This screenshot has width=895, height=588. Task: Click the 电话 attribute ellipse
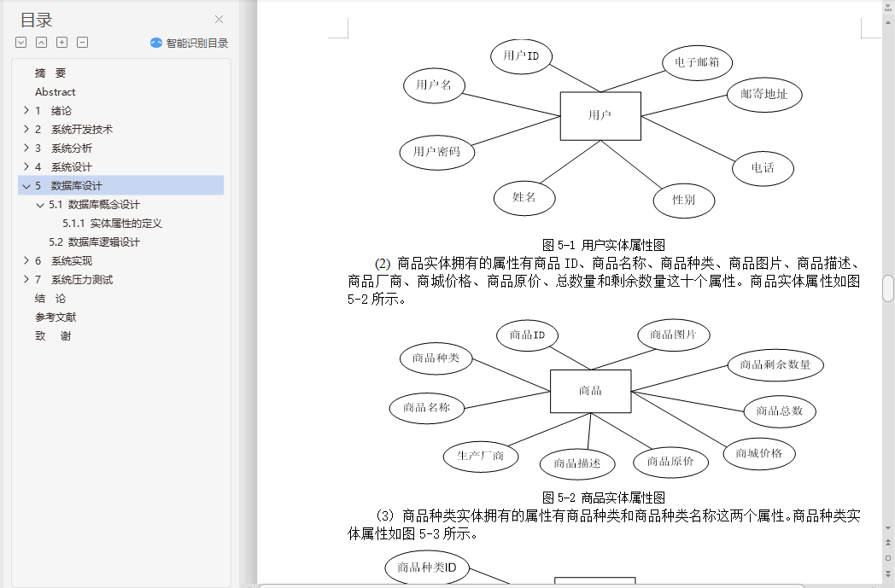pyautogui.click(x=763, y=168)
